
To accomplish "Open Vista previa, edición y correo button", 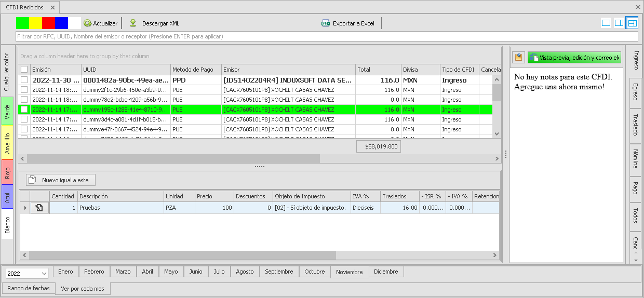I will click(574, 58).
